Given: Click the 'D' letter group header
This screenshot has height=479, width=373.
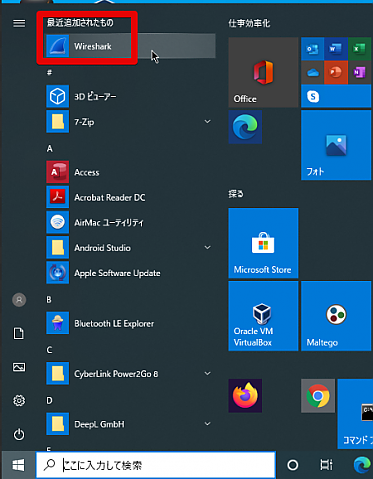Looking at the screenshot, I should coord(49,400).
